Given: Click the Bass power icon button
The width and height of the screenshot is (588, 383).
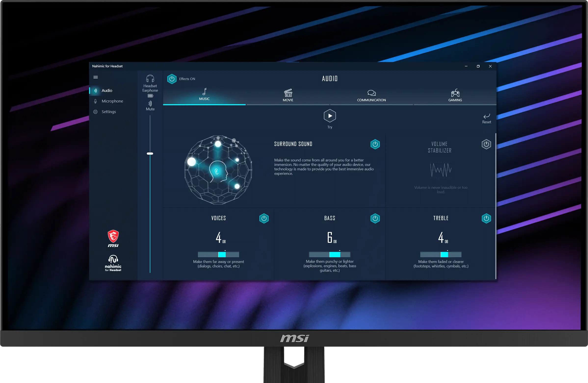Looking at the screenshot, I should coord(375,218).
